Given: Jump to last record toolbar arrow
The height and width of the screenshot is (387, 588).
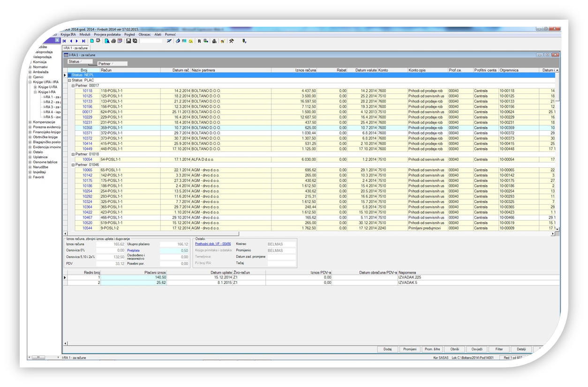Looking at the screenshot, I should pos(83,41).
